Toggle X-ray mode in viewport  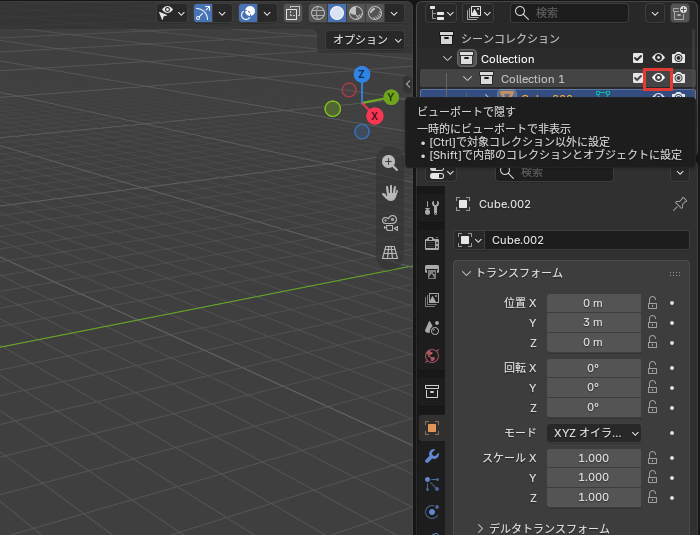coord(292,13)
